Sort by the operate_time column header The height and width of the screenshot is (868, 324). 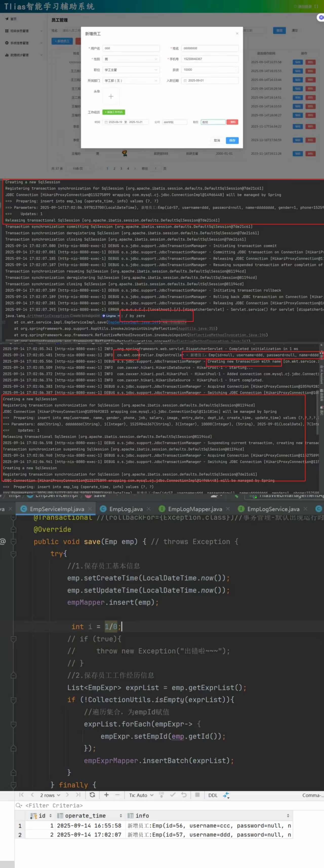(86, 816)
